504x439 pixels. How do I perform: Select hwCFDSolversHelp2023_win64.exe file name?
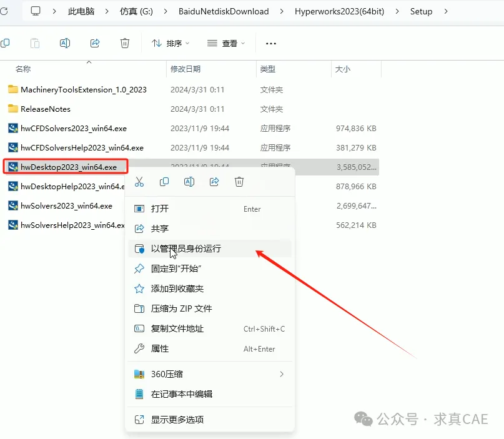(82, 147)
